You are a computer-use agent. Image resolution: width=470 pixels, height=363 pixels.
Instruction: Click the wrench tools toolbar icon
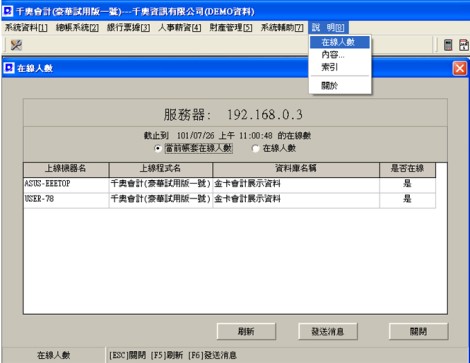click(16, 45)
